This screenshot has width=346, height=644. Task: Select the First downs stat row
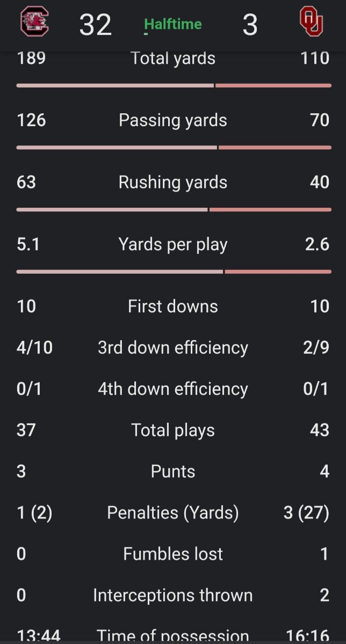[x=173, y=306]
